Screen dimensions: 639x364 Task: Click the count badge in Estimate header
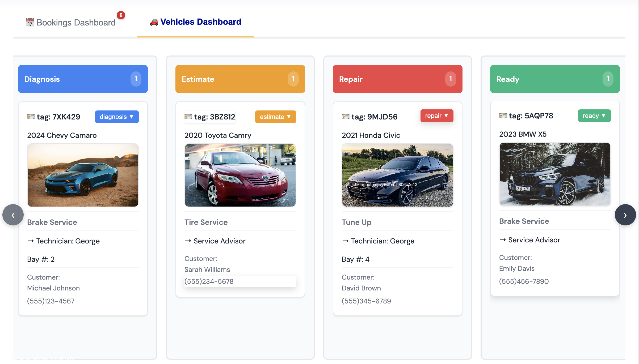pyautogui.click(x=293, y=79)
